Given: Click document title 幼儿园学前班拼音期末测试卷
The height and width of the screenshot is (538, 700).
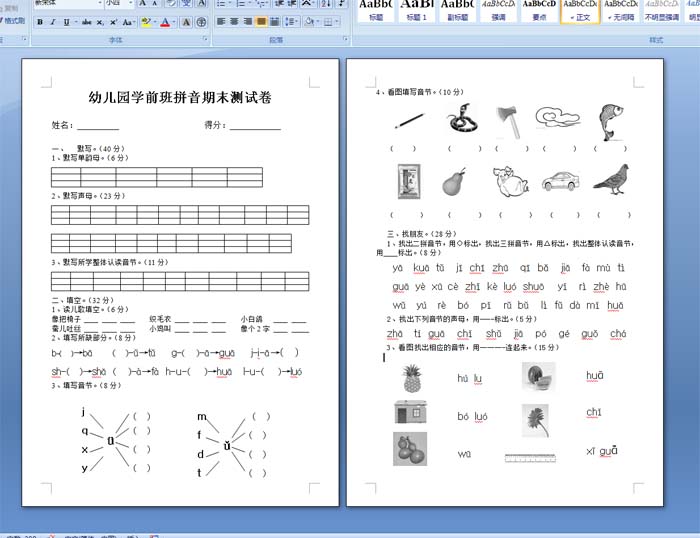Looking at the screenshot, I should 180,97.
